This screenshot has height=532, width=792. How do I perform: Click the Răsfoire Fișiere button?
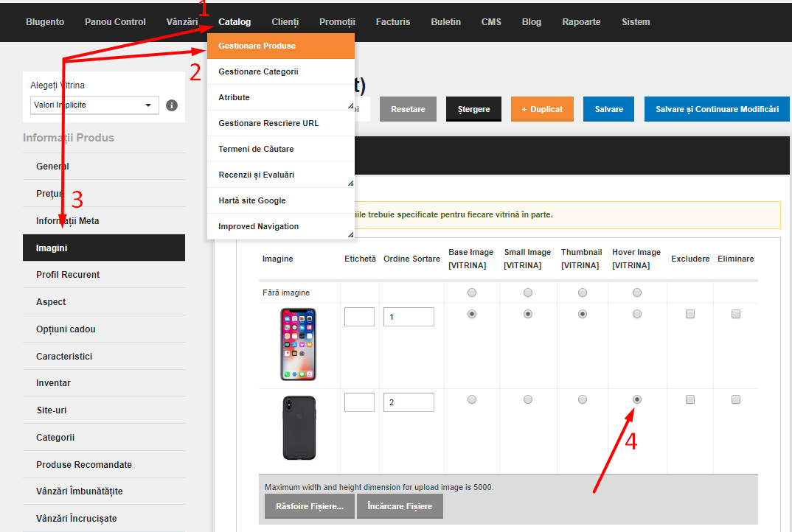click(310, 506)
